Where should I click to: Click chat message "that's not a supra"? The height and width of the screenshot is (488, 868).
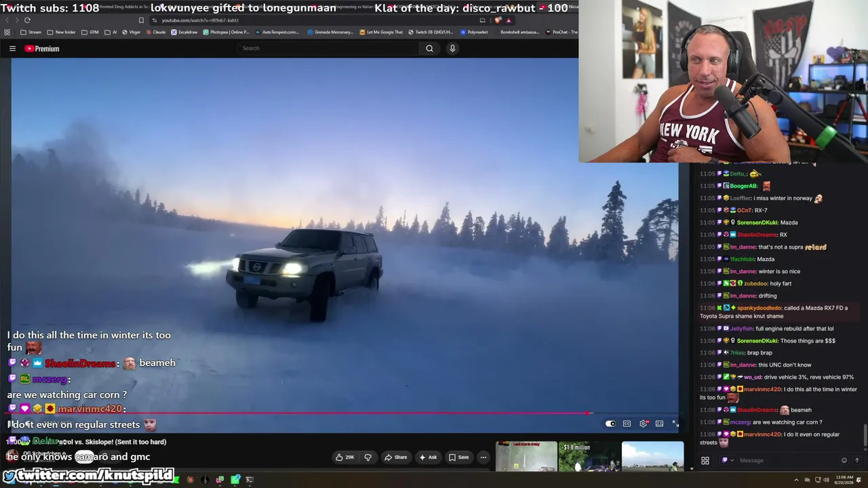(x=781, y=247)
